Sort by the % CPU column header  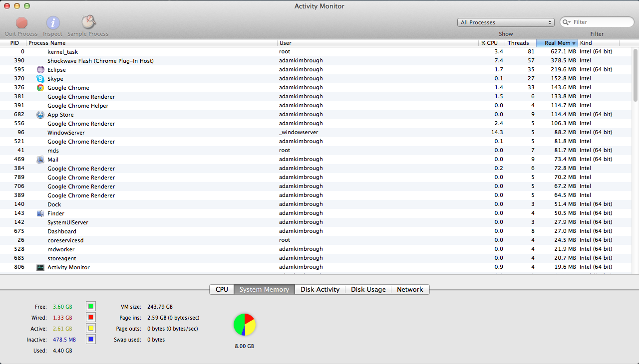pos(492,43)
